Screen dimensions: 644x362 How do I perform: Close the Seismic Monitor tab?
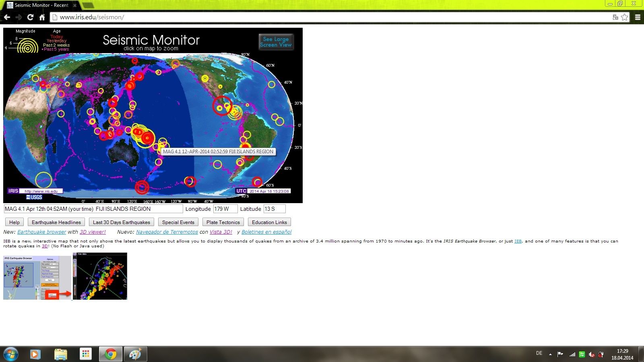point(74,5)
